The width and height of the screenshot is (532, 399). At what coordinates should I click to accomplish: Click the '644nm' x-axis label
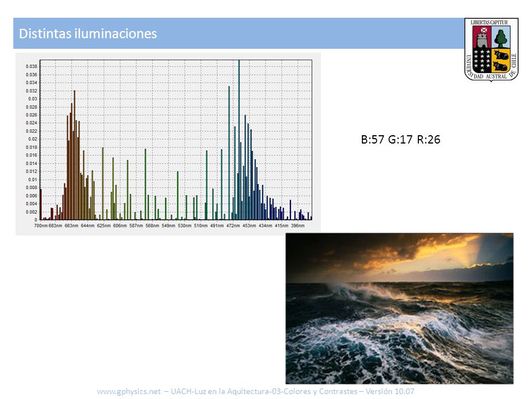pos(88,226)
